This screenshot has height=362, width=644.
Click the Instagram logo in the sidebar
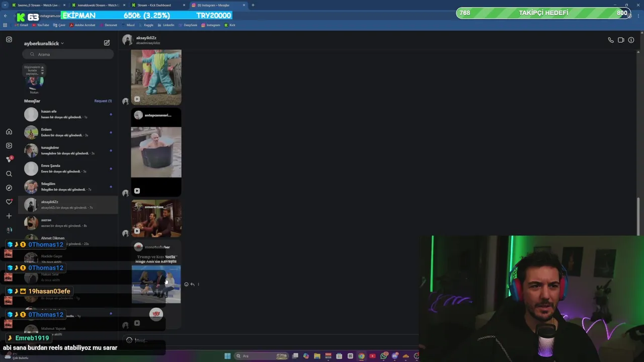pyautogui.click(x=9, y=39)
